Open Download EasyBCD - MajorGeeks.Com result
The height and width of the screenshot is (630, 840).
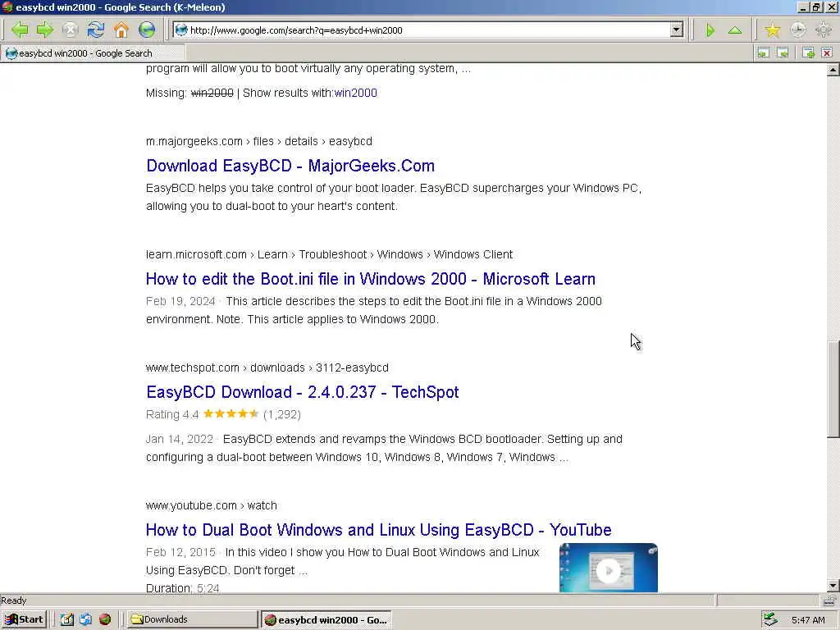[x=290, y=166]
